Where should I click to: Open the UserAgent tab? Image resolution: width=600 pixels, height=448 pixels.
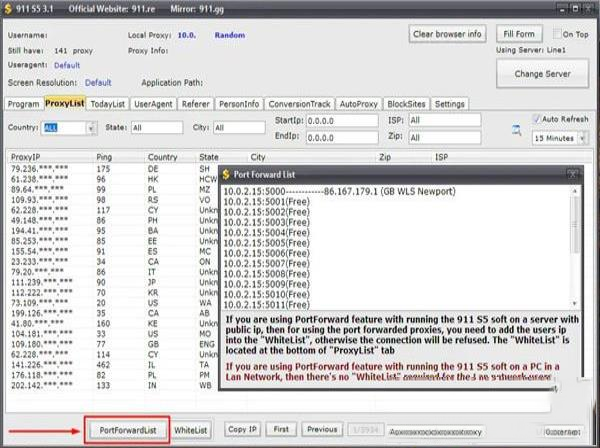[154, 104]
